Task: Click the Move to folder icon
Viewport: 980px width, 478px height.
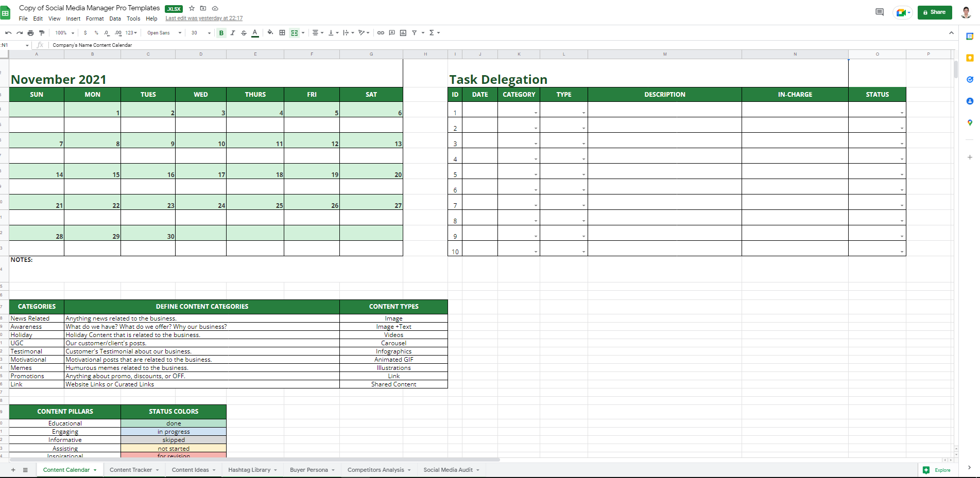Action: coord(203,8)
